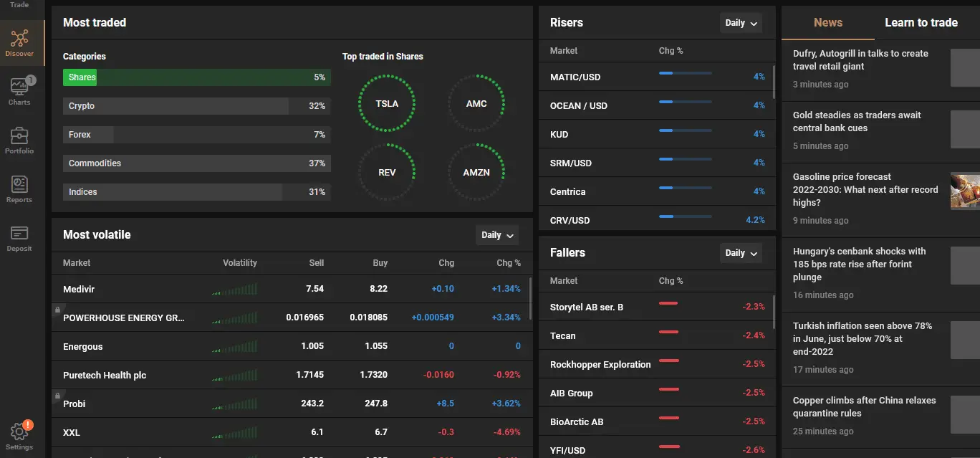
Task: Open the Reports sidebar icon
Action: tap(19, 189)
